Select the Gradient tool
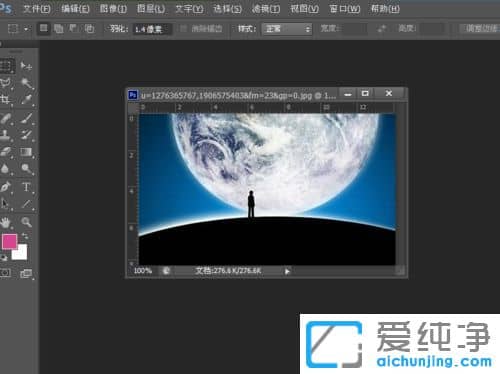Viewport: 500px width, 374px height. tap(26, 152)
